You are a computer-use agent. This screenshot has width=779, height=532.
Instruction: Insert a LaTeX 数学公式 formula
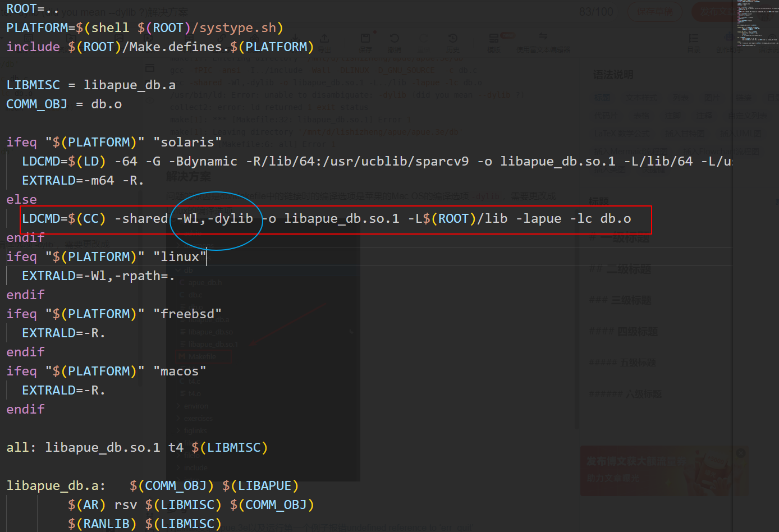[621, 134]
